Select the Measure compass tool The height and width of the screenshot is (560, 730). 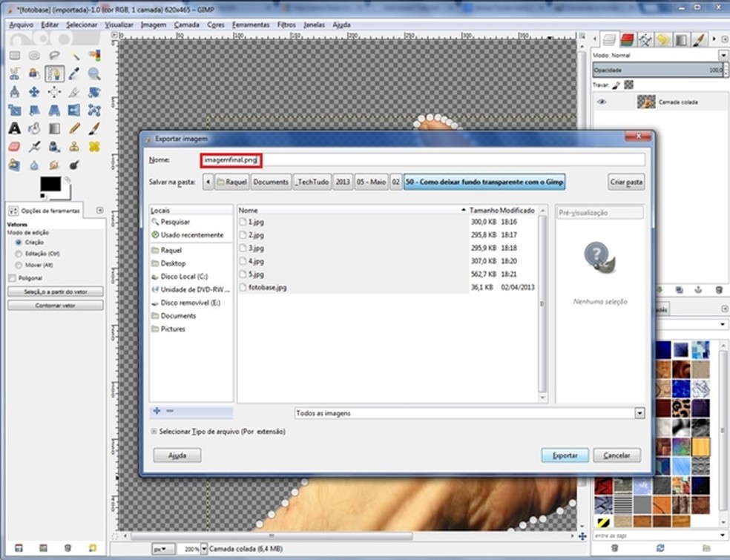tap(15, 92)
